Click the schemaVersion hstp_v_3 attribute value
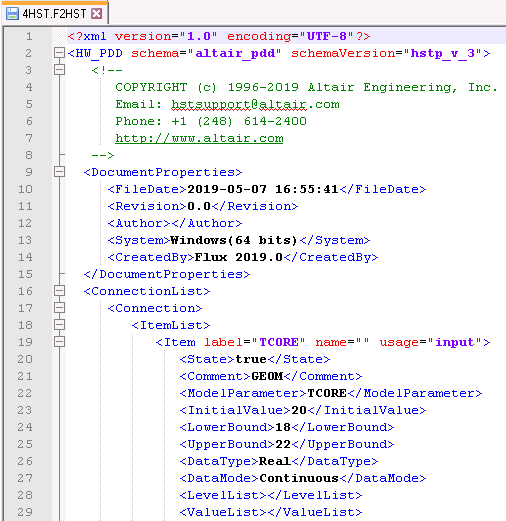The width and height of the screenshot is (506, 521). (443, 53)
